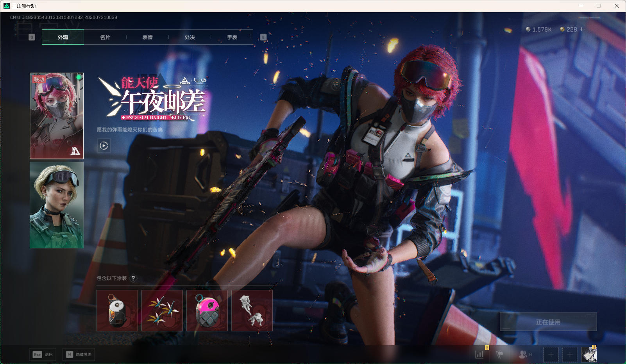The image size is (626, 364).
Task: Select the pink grenade skin item
Action: (x=207, y=310)
